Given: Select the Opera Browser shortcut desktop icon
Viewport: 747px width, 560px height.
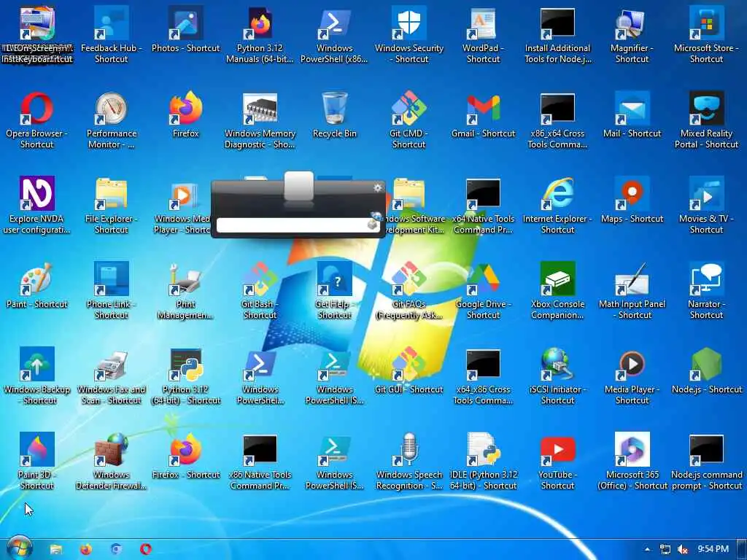Looking at the screenshot, I should (36, 120).
